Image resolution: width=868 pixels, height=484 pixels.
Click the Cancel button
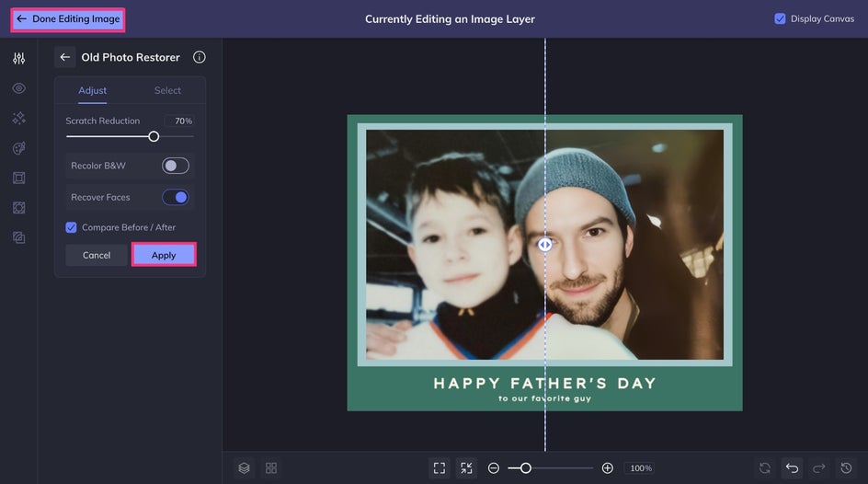tap(97, 255)
